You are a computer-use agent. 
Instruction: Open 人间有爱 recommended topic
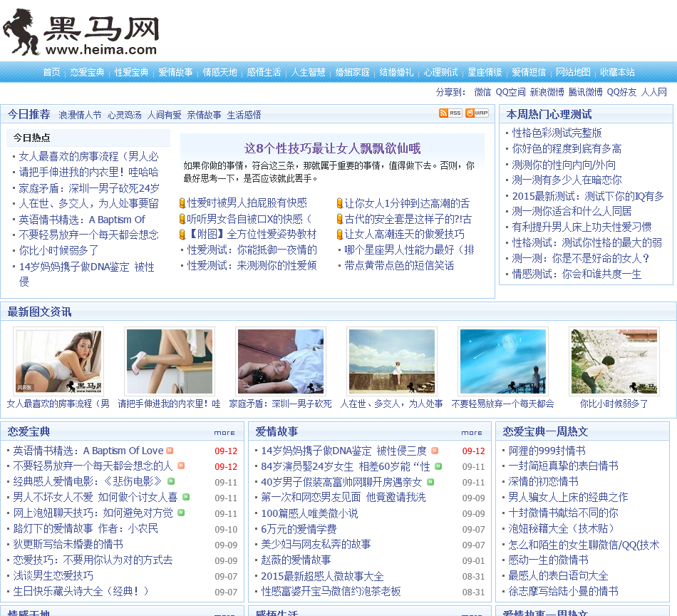164,115
